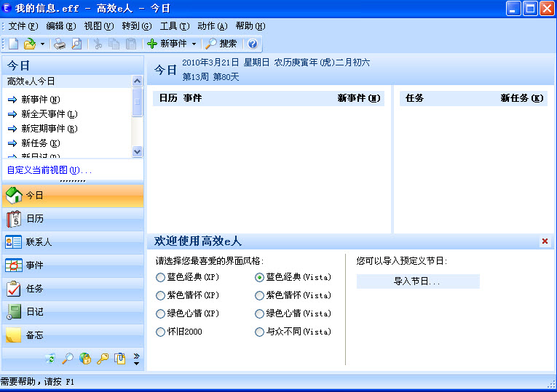Click the new file icon in toolbar
Screen dimensions: 557x392
pos(13,44)
